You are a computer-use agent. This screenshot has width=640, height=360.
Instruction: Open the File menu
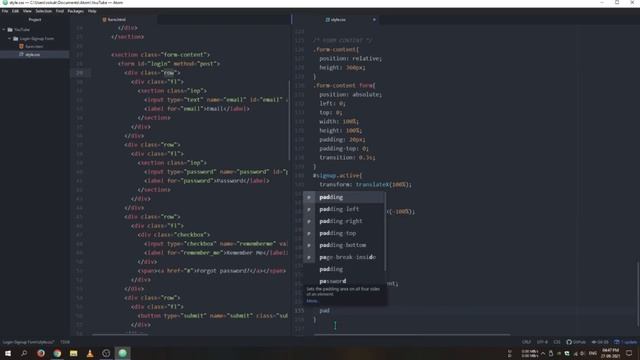(5, 11)
